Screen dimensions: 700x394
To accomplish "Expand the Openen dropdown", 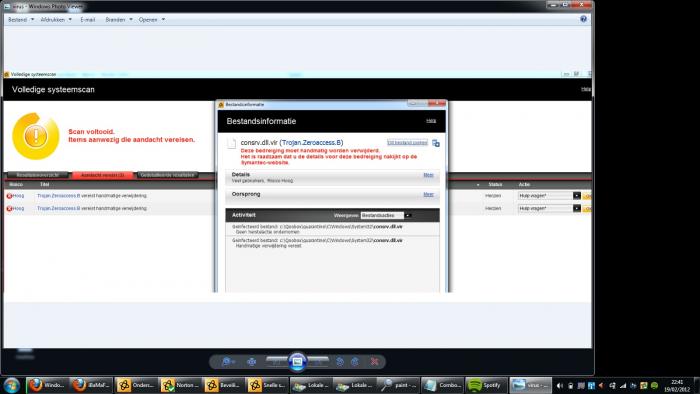I will click(x=152, y=20).
